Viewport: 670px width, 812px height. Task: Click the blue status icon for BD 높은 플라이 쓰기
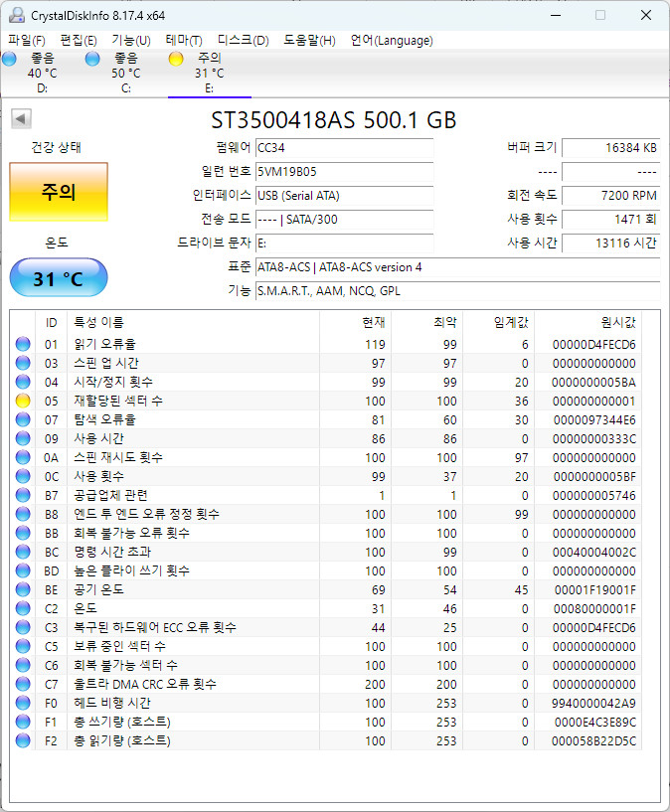click(x=23, y=570)
